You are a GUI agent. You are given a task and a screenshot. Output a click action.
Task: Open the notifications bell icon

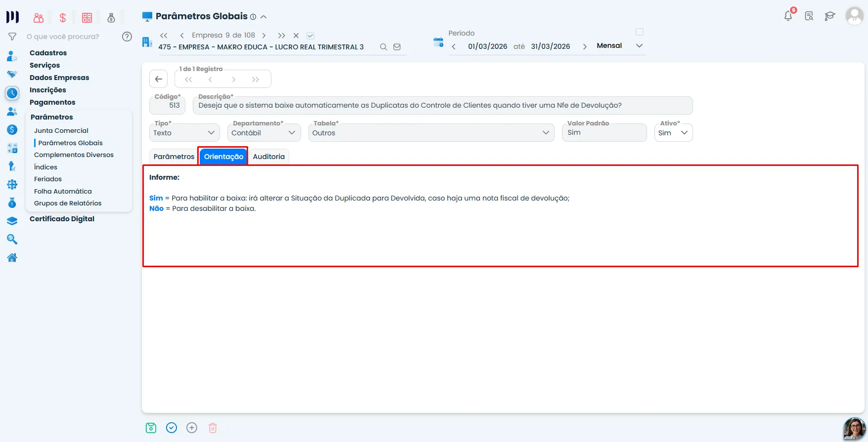coord(788,16)
